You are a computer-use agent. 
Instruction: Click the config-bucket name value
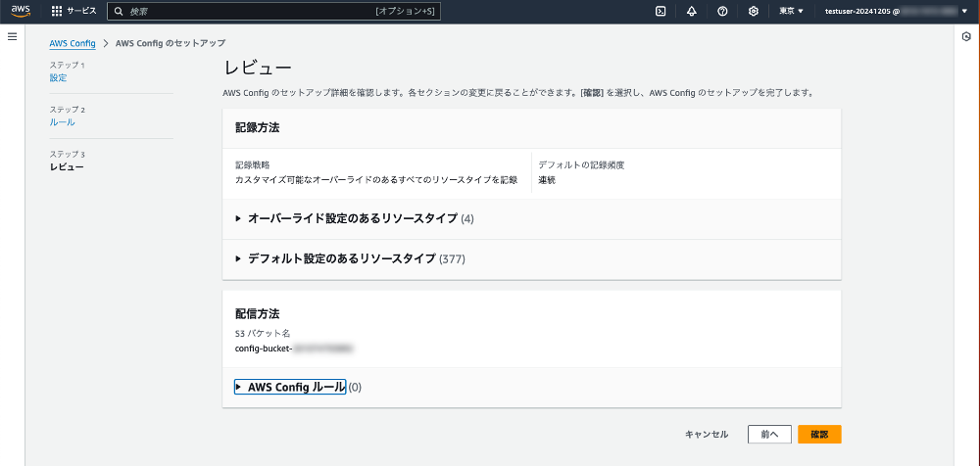[294, 349]
